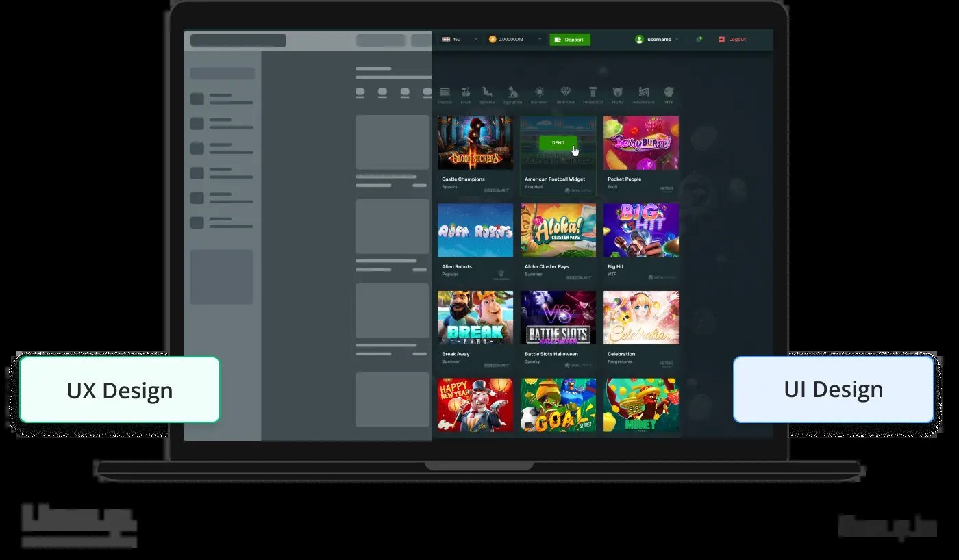Click "Progressive" tag under Celebration
The height and width of the screenshot is (560, 959).
[620, 361]
